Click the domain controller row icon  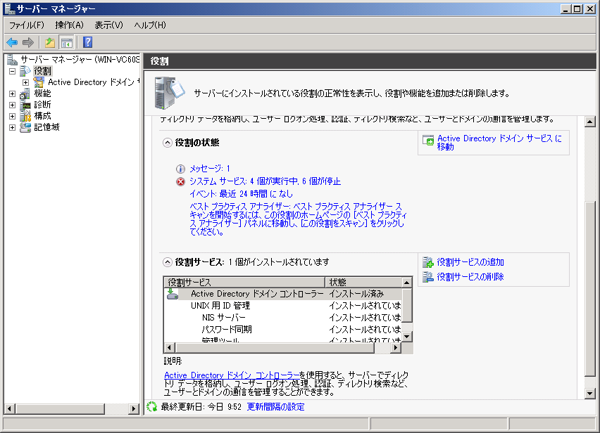click(x=173, y=294)
